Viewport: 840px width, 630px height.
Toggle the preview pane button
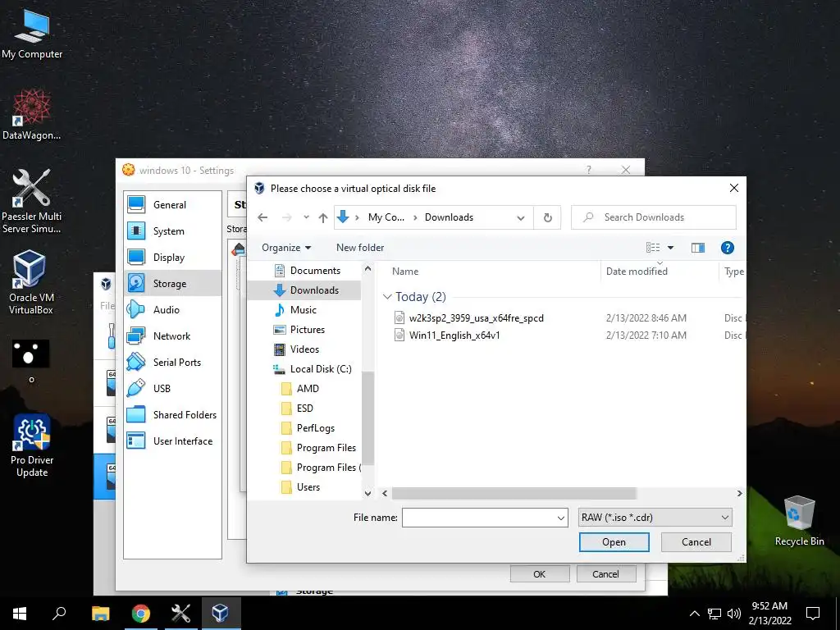[697, 248]
